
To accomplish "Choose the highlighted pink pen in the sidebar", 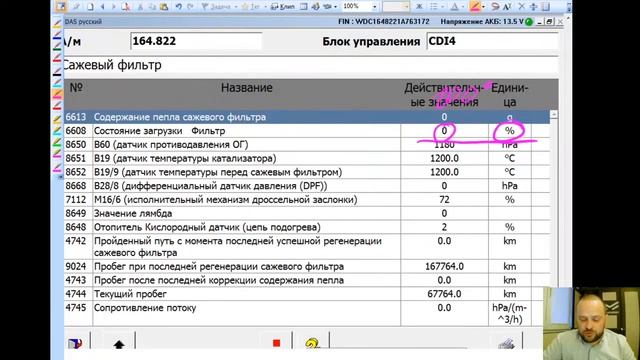I will (57, 94).
